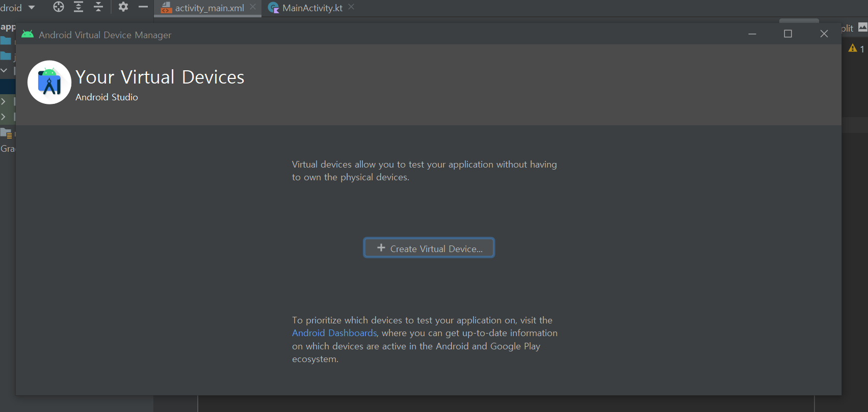Minimize the Android Virtual Device Manager window
The height and width of the screenshot is (412, 868).
(752, 34)
